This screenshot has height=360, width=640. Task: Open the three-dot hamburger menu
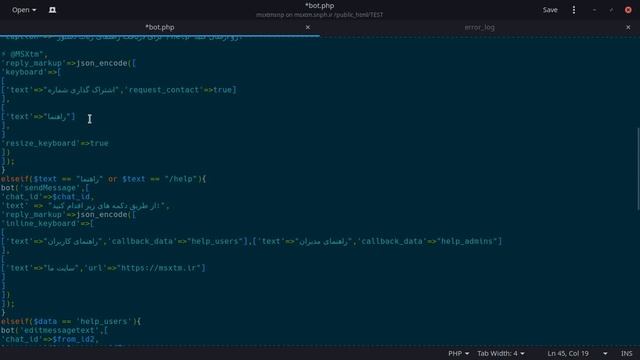pyautogui.click(x=573, y=10)
